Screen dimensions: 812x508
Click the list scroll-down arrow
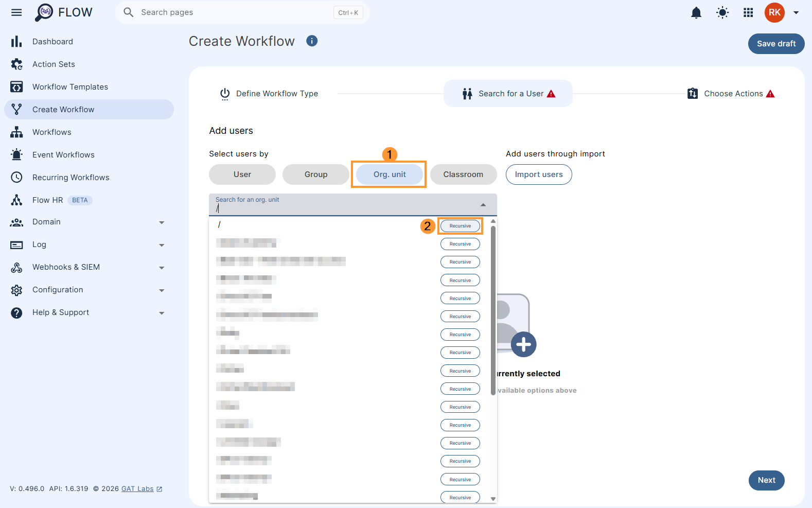493,499
